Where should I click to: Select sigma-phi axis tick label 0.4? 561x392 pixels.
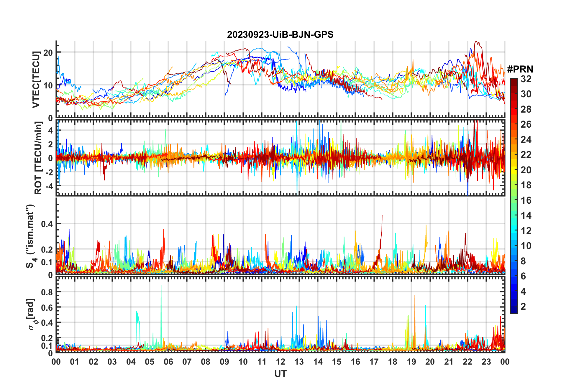coord(47,323)
